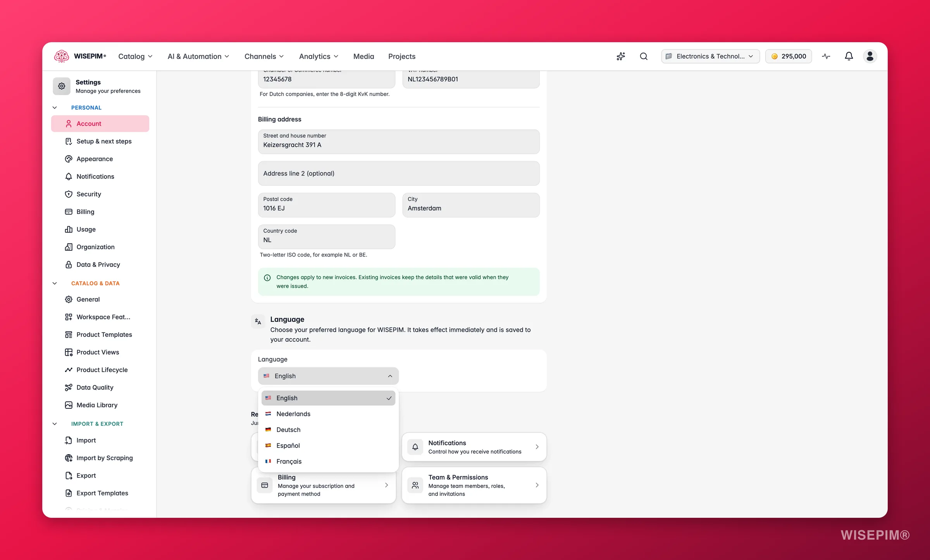
Task: Select Français from language list
Action: click(328, 462)
